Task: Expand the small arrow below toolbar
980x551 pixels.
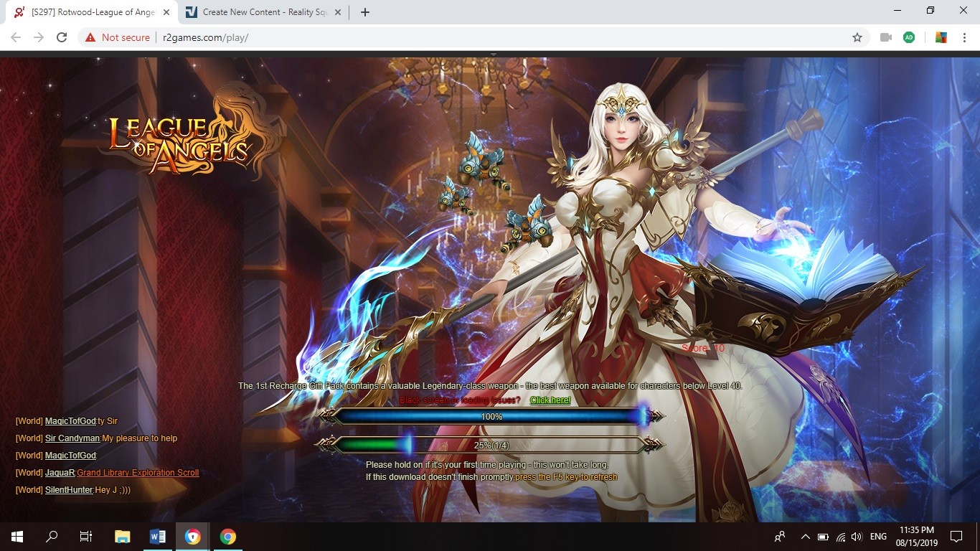Action: click(x=493, y=54)
